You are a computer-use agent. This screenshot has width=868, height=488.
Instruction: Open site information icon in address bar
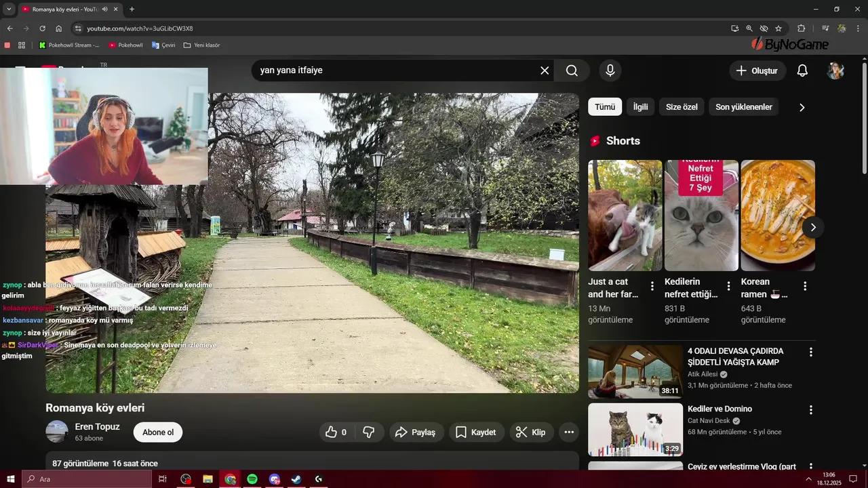click(x=78, y=28)
